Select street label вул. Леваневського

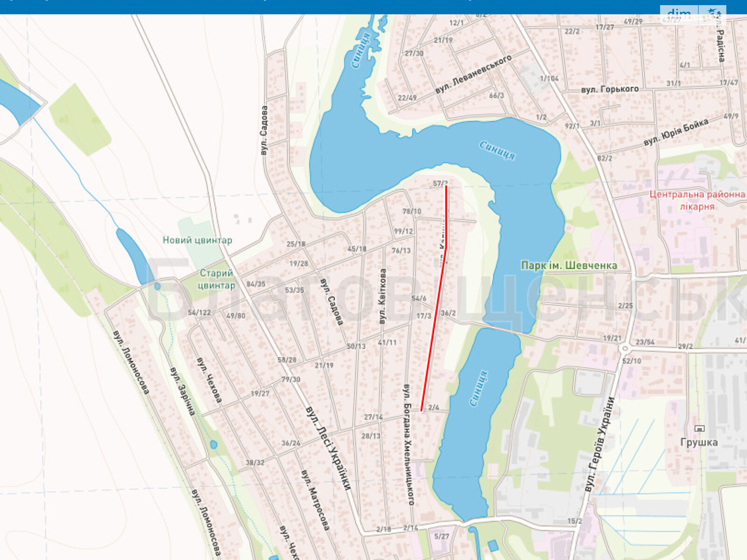473,74
